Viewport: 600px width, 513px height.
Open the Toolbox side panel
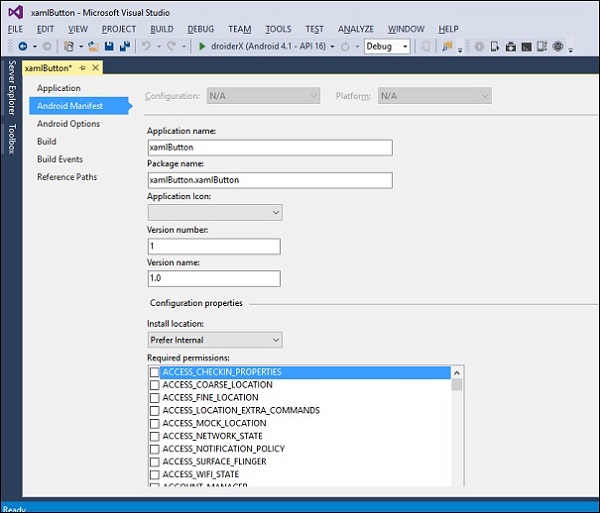[x=12, y=138]
